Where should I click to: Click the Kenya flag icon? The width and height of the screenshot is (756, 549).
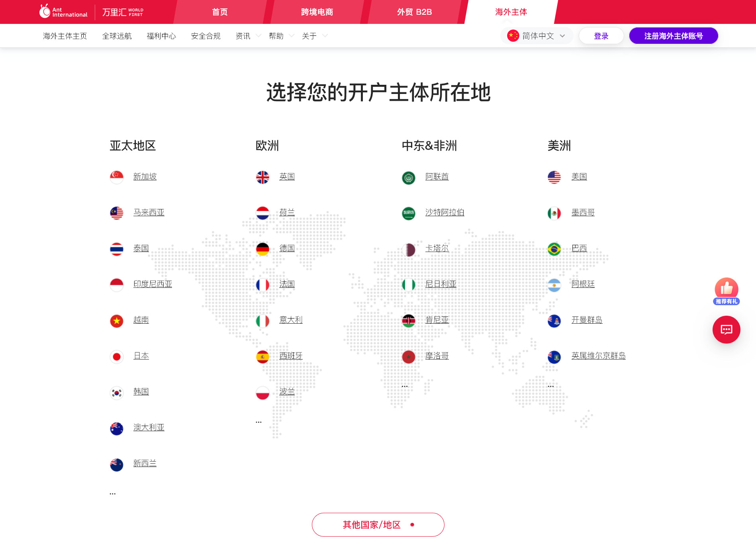coord(408,320)
